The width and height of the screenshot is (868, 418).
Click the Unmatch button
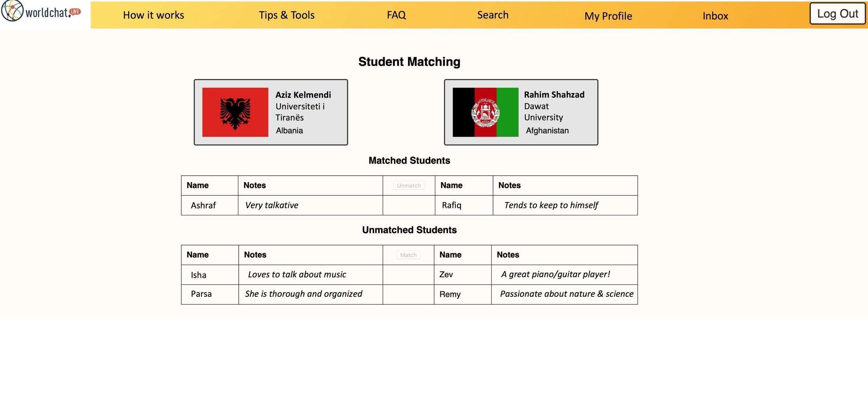(x=409, y=186)
